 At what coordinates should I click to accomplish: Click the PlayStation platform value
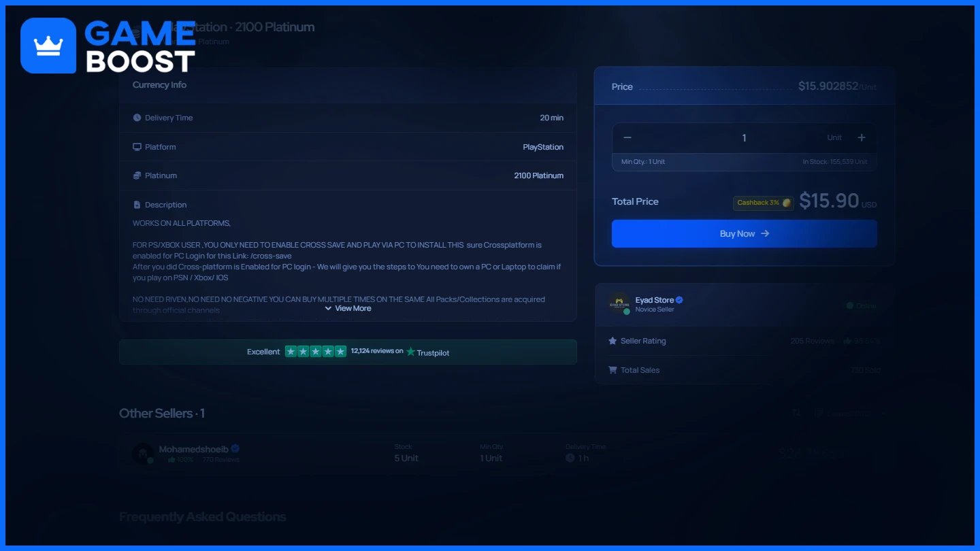pyautogui.click(x=543, y=147)
